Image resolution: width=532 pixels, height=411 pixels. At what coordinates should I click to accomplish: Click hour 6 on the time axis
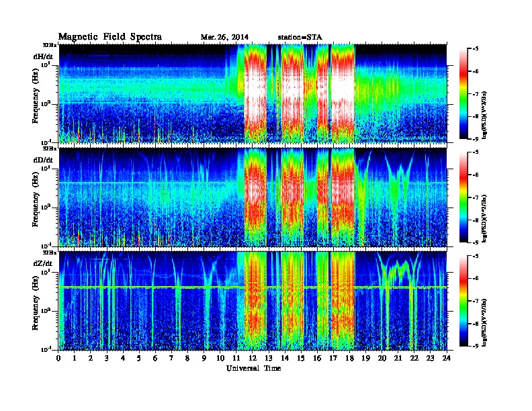(x=155, y=359)
